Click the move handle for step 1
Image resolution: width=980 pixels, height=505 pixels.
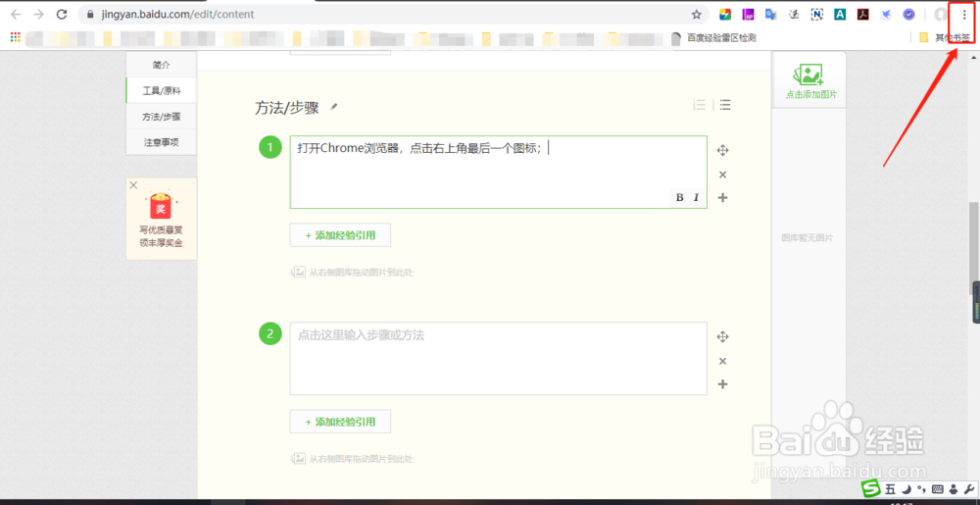click(x=722, y=151)
